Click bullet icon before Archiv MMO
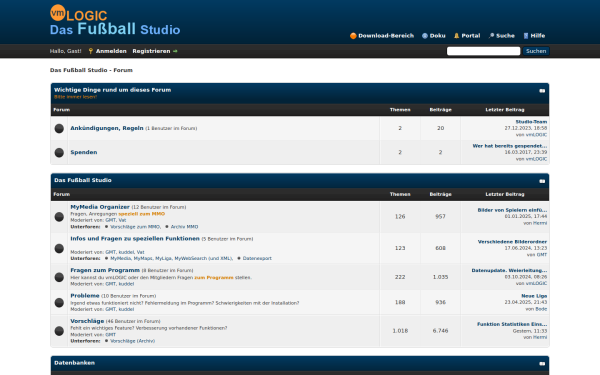This screenshot has width=600, height=375. (x=167, y=227)
